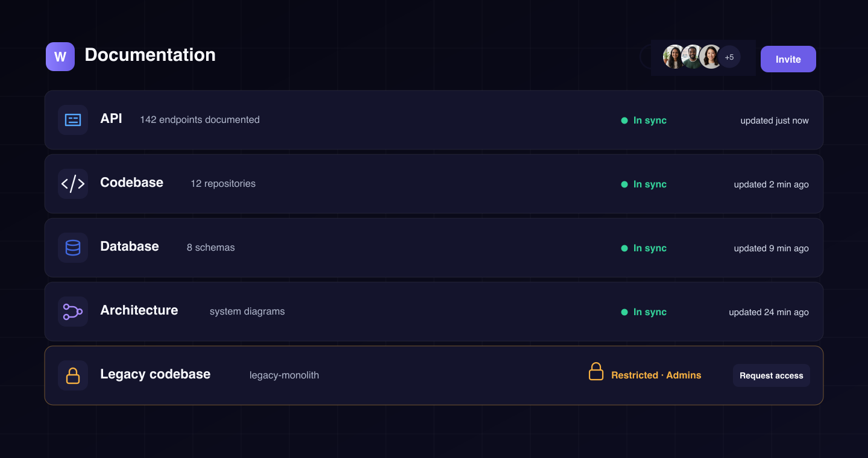Click 'legacy-monolith' text
Screen dimensions: 868x458
285,375
